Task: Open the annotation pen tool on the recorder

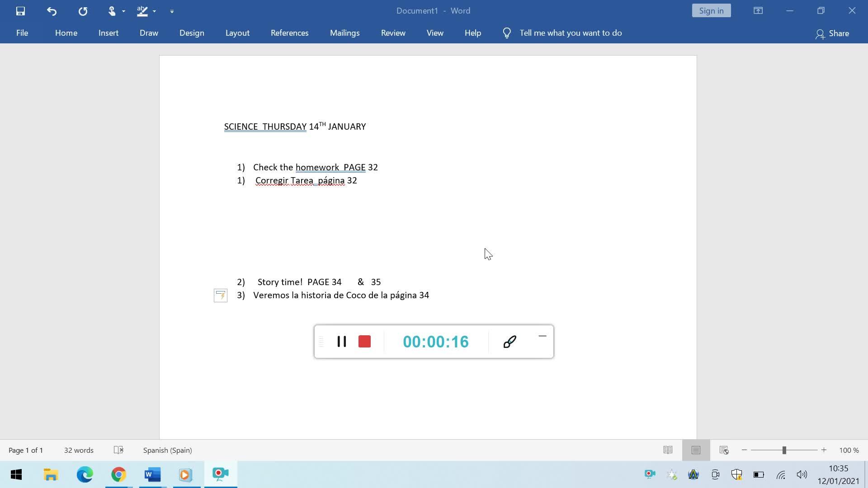Action: point(509,342)
